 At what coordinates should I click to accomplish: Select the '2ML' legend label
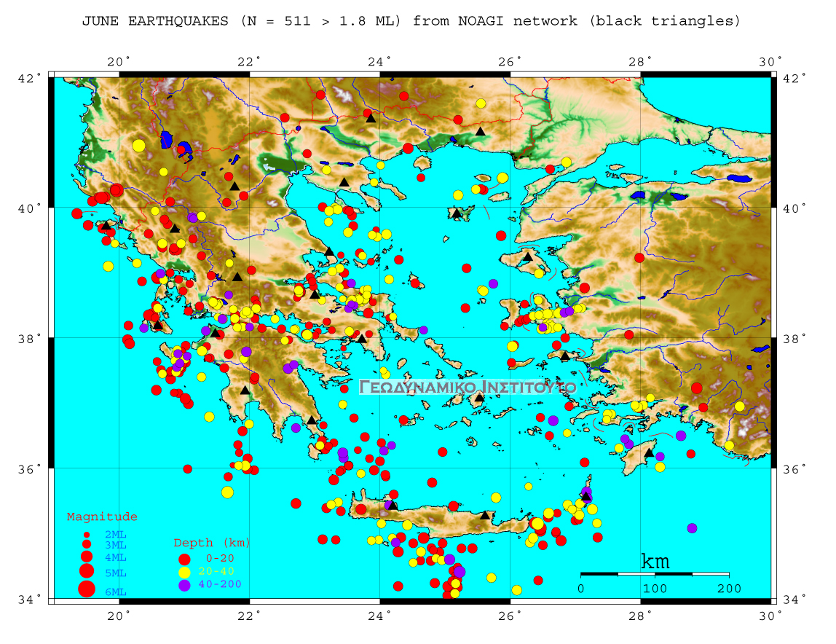point(116,535)
